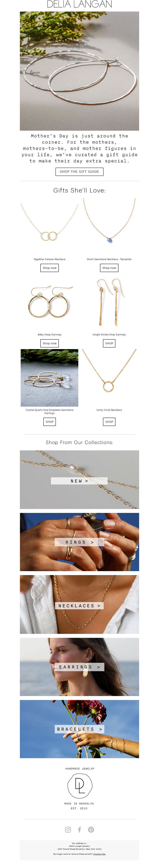Shop now for Baby Hoop Earrings
This screenshot has height=868, width=159.
click(x=50, y=343)
